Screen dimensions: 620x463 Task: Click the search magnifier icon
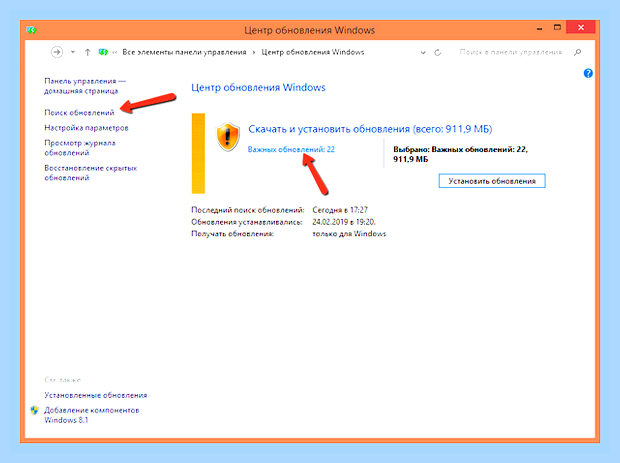(x=578, y=52)
